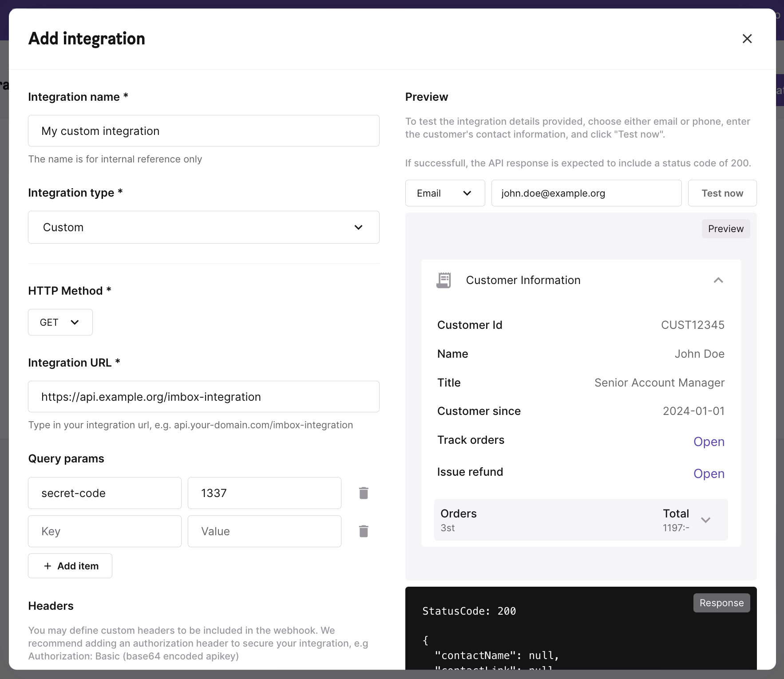This screenshot has height=679, width=784.
Task: Change contact method using the Email dropdown
Action: [445, 193]
